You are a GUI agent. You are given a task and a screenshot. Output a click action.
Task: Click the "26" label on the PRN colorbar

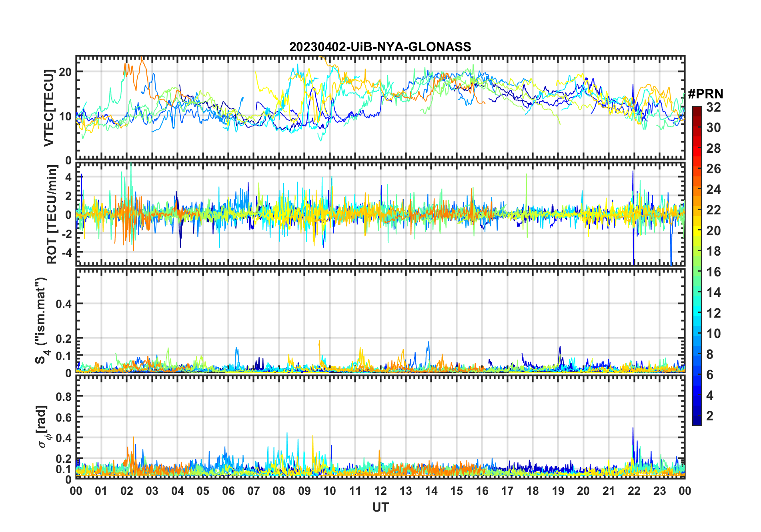click(x=713, y=169)
